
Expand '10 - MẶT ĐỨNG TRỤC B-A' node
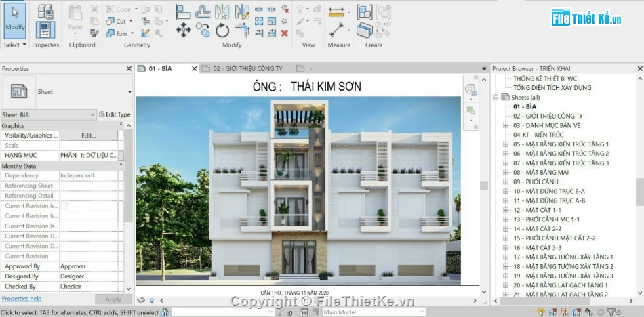pos(506,191)
